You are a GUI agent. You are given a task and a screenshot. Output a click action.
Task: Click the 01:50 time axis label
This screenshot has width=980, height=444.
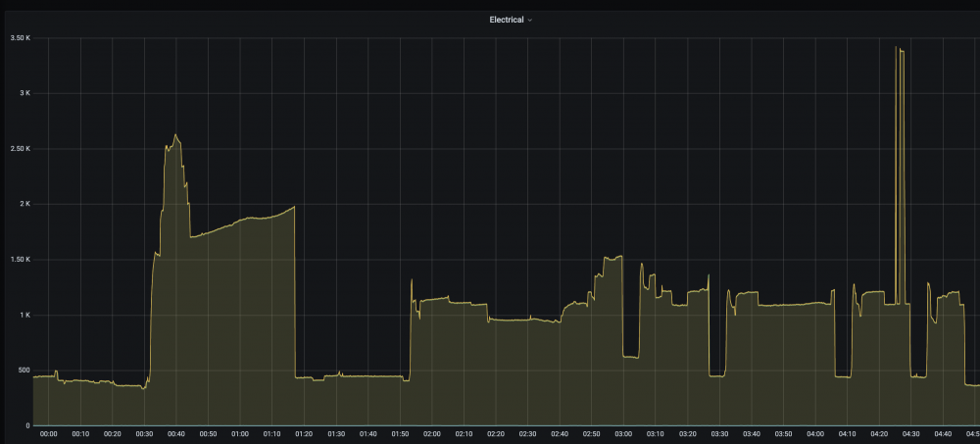coord(400,434)
